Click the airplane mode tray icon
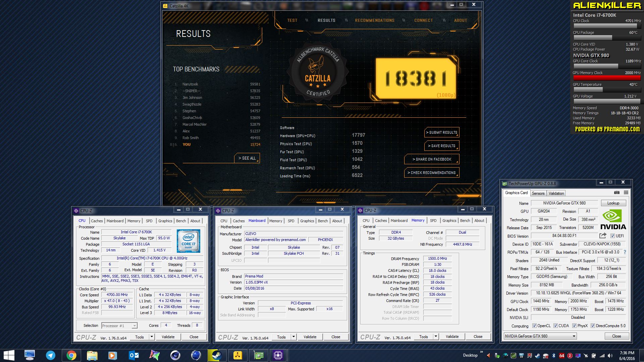Viewport: 644px width, 362px height. pyautogui.click(x=586, y=356)
